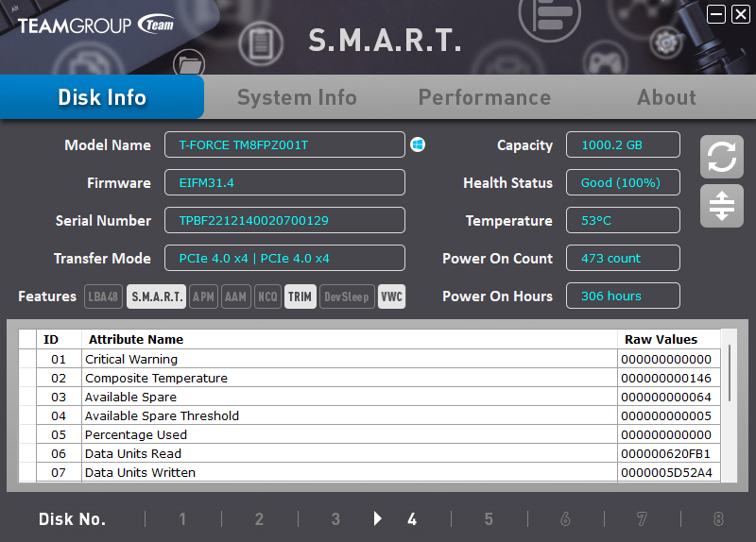
Task: Click the VWC feature badge
Action: click(391, 296)
